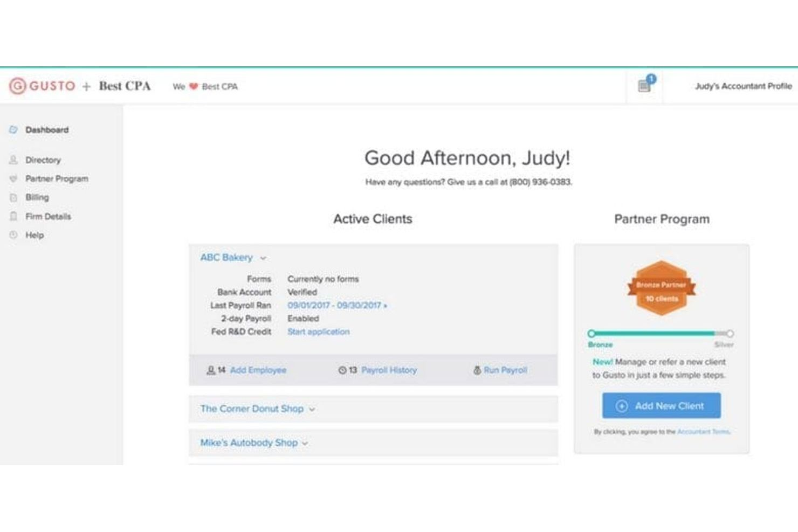Collapse the ABC Bakery client card
The height and width of the screenshot is (532, 798).
click(x=263, y=258)
